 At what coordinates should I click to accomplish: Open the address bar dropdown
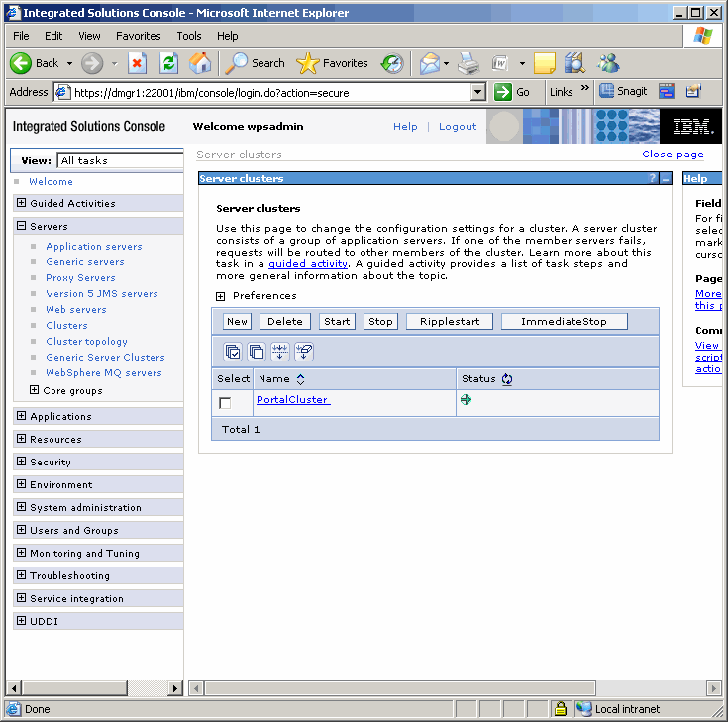coord(478,92)
